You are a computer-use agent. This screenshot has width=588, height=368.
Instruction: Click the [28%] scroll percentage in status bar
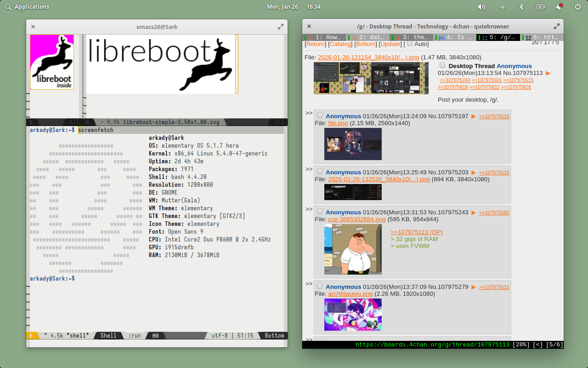tap(521, 345)
